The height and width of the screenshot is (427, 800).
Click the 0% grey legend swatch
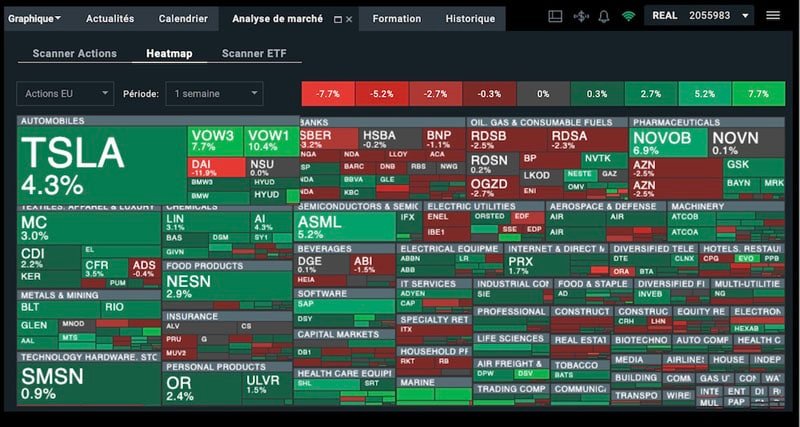[x=543, y=94]
